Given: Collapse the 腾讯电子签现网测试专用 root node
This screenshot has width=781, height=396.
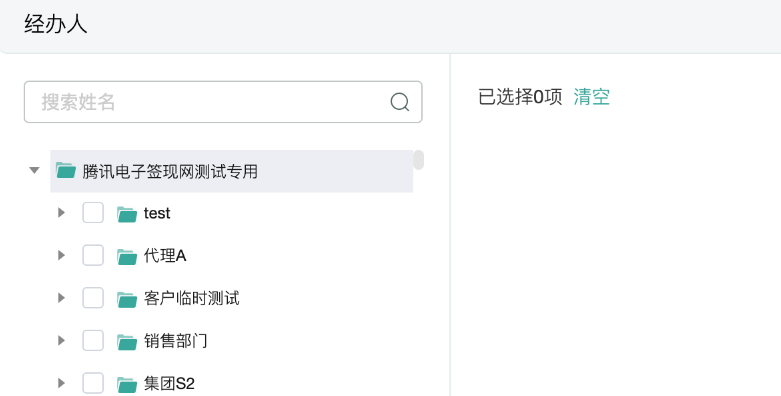Looking at the screenshot, I should [x=34, y=170].
